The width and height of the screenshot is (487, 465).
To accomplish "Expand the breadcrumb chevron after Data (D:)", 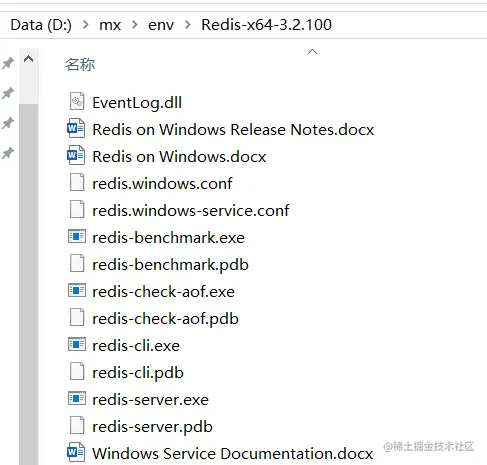I will [86, 24].
